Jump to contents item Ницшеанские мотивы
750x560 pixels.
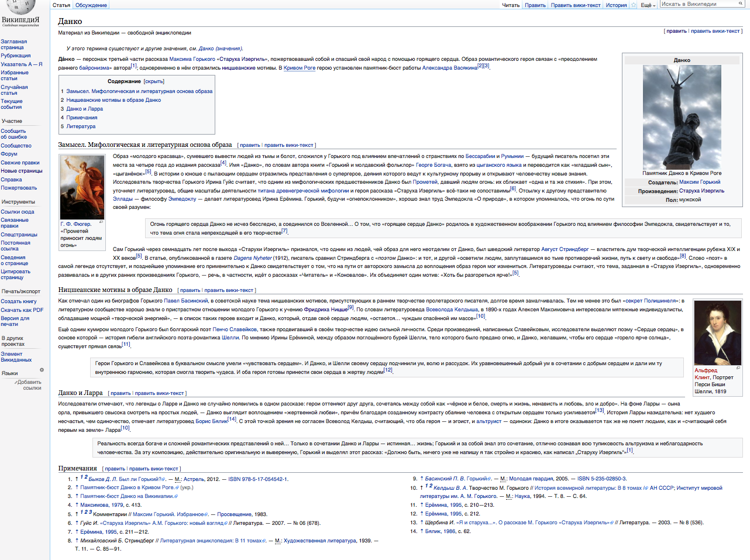coord(113,100)
